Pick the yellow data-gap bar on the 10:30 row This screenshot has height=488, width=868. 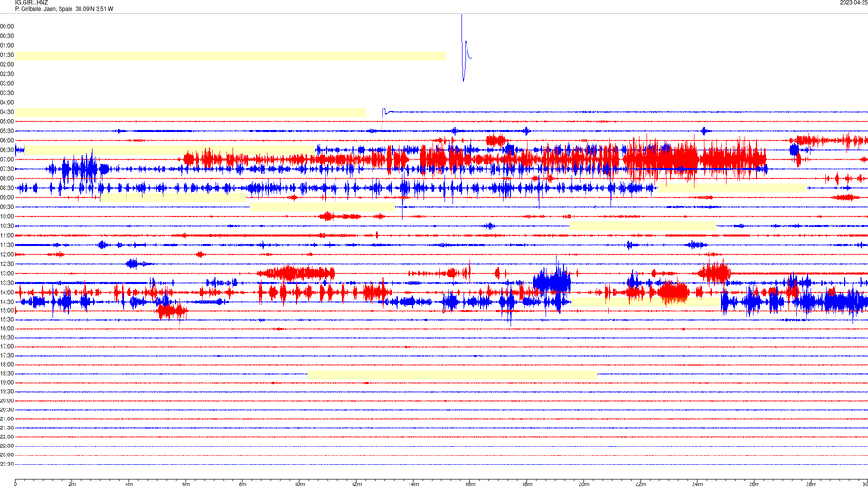pyautogui.click(x=643, y=226)
